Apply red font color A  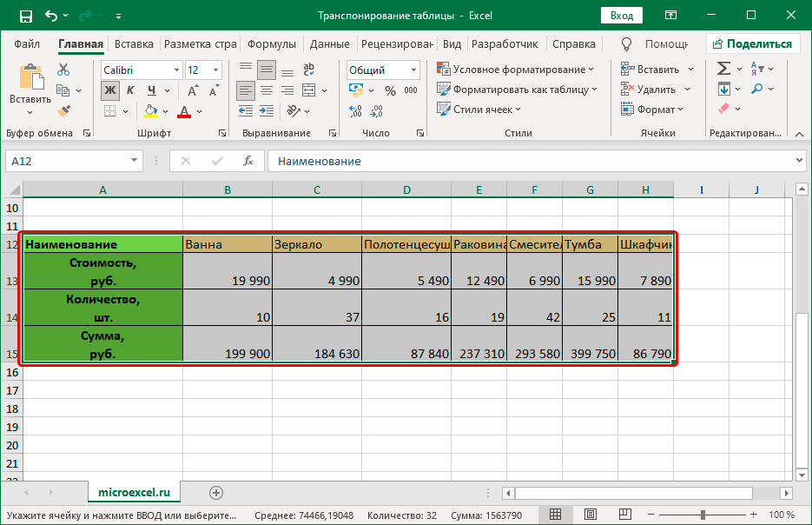click(184, 111)
